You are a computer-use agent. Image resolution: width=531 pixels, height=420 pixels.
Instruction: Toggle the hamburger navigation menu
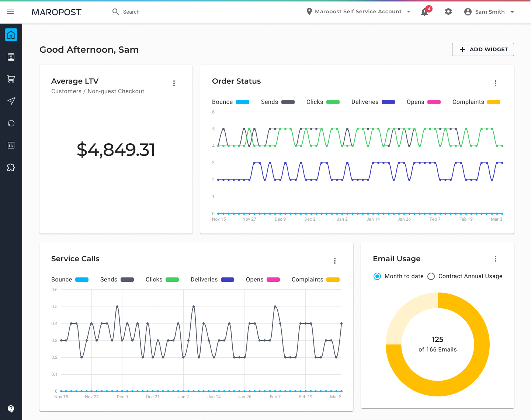click(10, 11)
